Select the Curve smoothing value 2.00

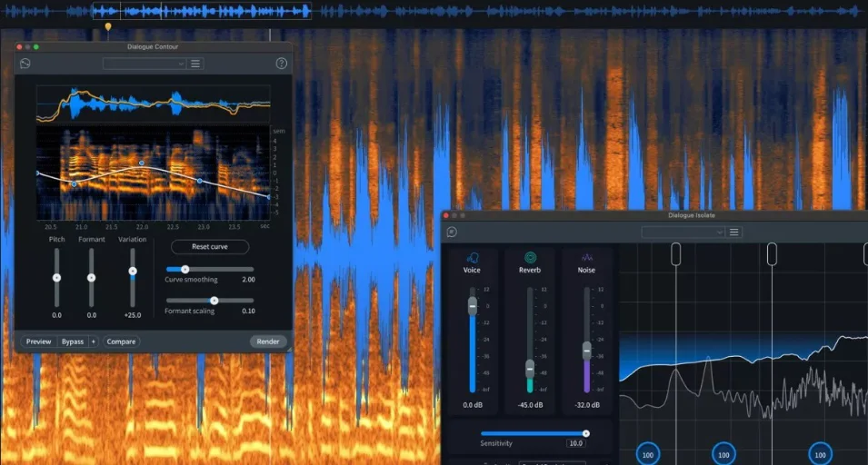click(x=248, y=280)
